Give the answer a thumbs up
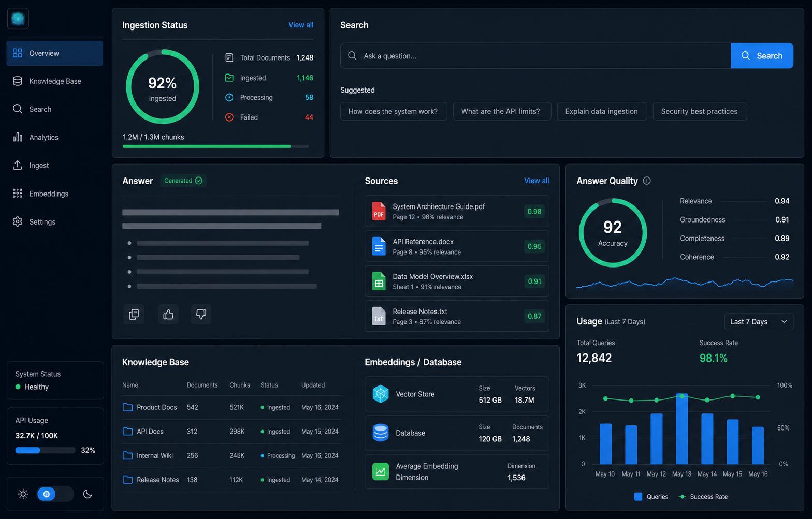The image size is (812, 519). tap(168, 314)
